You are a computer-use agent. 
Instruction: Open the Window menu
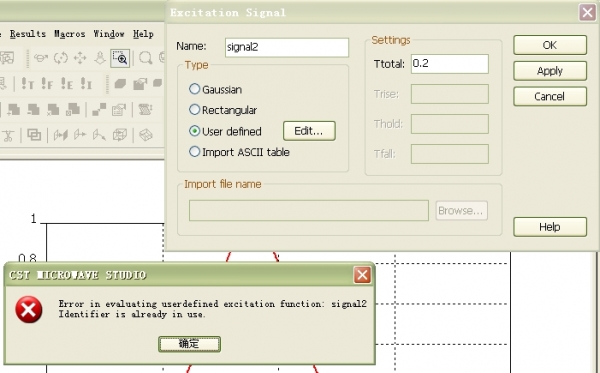click(109, 34)
